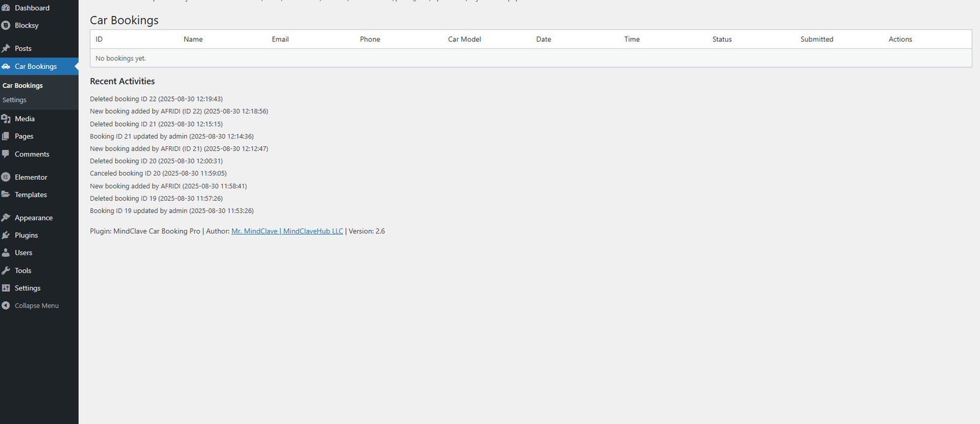
Task: Open the main Settings menu label
Action: [28, 288]
